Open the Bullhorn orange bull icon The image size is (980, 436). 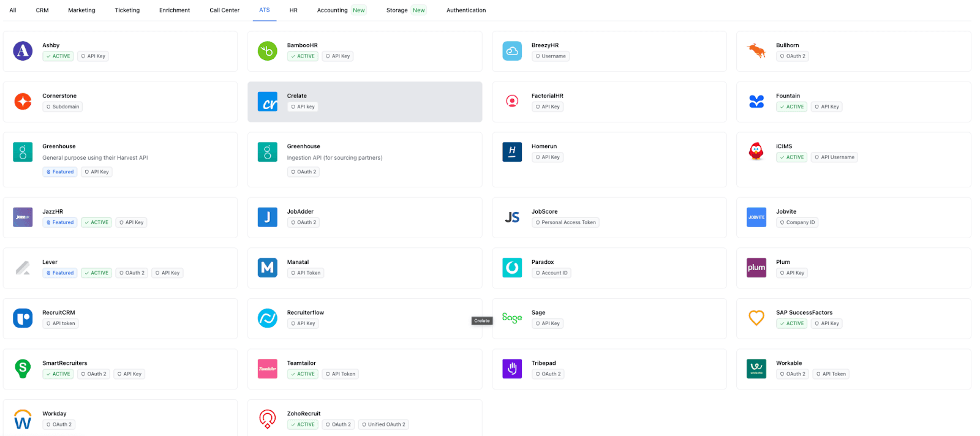[x=756, y=51]
